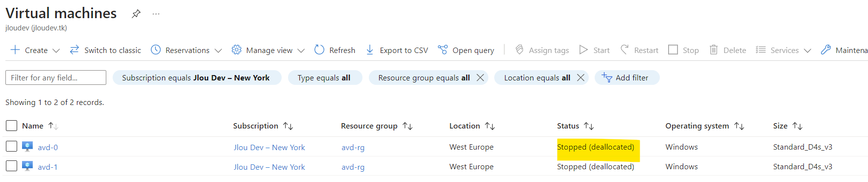This screenshot has height=182, width=868.
Task: Focus the Filter for any field box
Action: click(56, 78)
